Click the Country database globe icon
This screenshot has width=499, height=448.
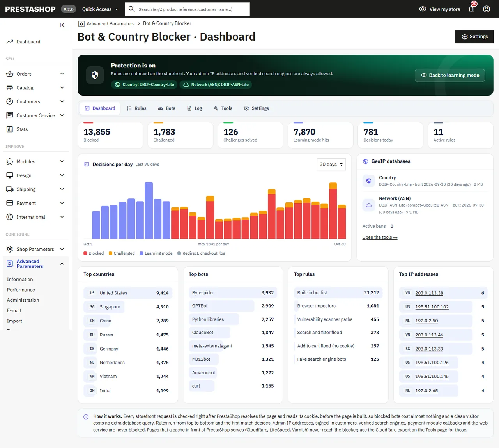[x=368, y=181]
